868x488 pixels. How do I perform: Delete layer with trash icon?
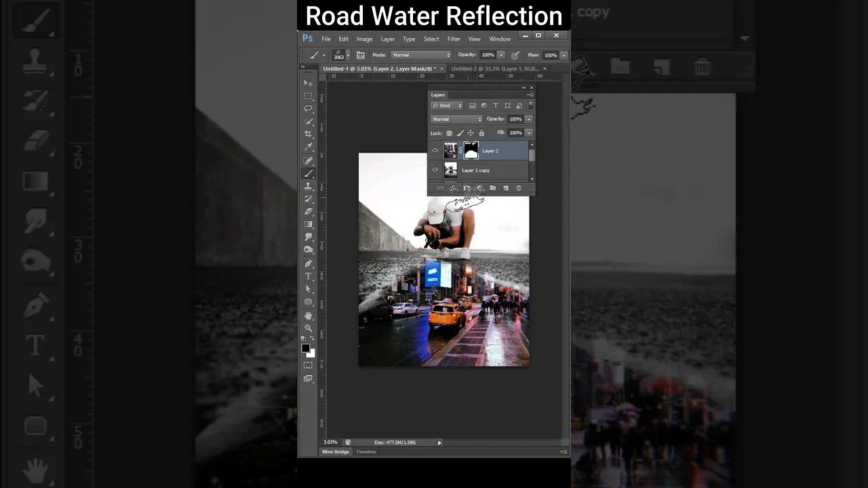pyautogui.click(x=519, y=188)
